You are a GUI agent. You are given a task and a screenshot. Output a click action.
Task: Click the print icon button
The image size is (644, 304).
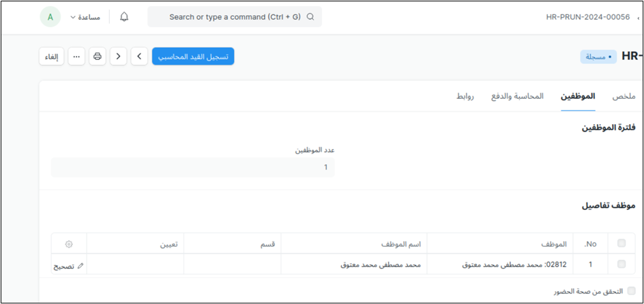(98, 57)
